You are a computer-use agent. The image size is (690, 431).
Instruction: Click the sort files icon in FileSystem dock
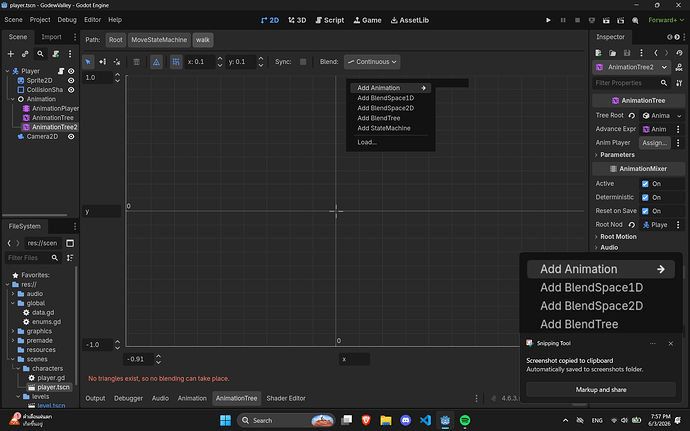pos(70,258)
